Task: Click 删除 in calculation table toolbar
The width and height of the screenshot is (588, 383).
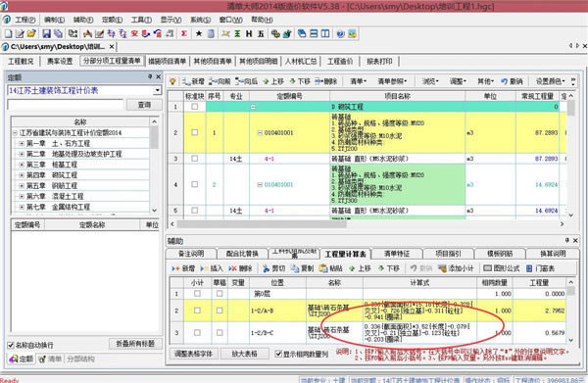Action: coord(240,268)
